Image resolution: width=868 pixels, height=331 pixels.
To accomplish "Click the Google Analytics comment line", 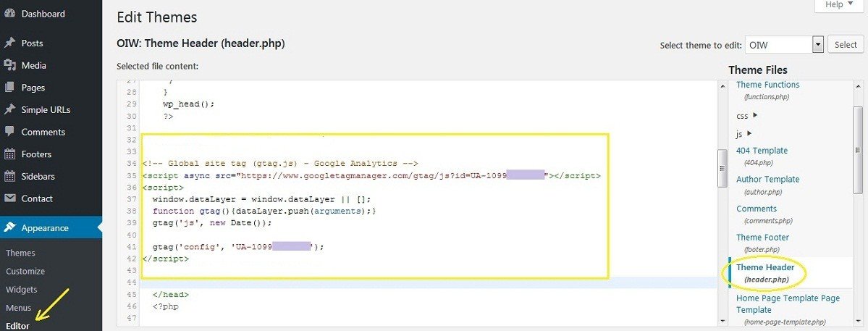I will 280,163.
